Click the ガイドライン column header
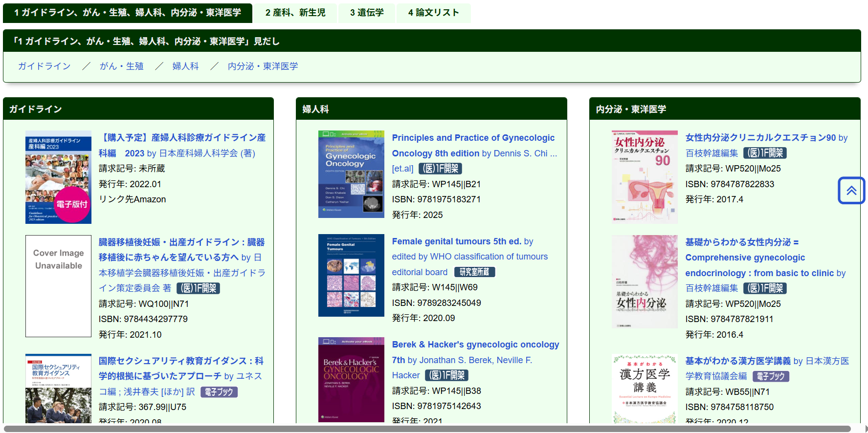 [x=138, y=109]
